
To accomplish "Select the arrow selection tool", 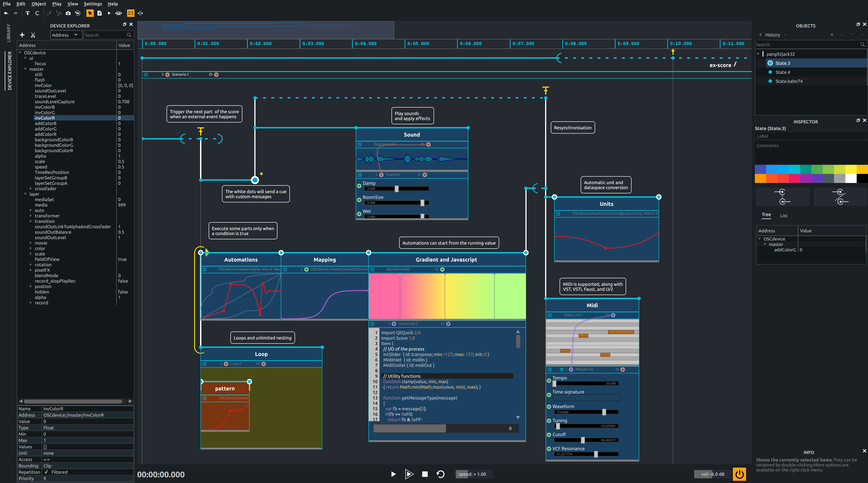I will (x=90, y=13).
